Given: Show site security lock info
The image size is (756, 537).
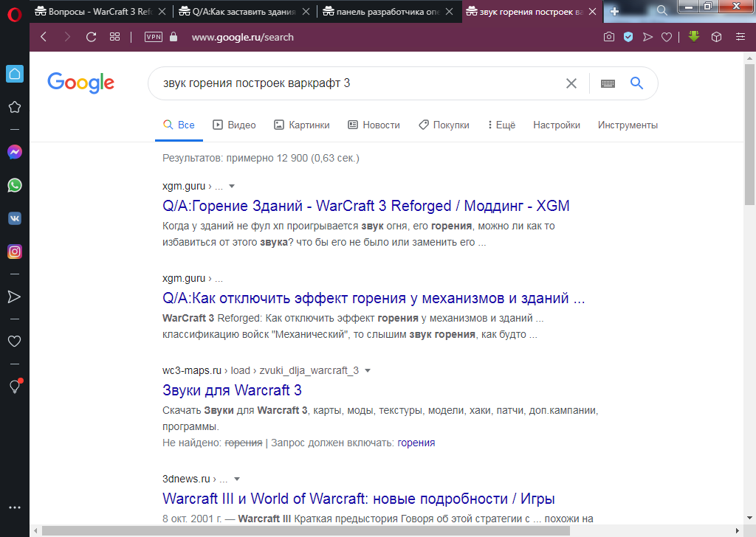Looking at the screenshot, I should 173,37.
